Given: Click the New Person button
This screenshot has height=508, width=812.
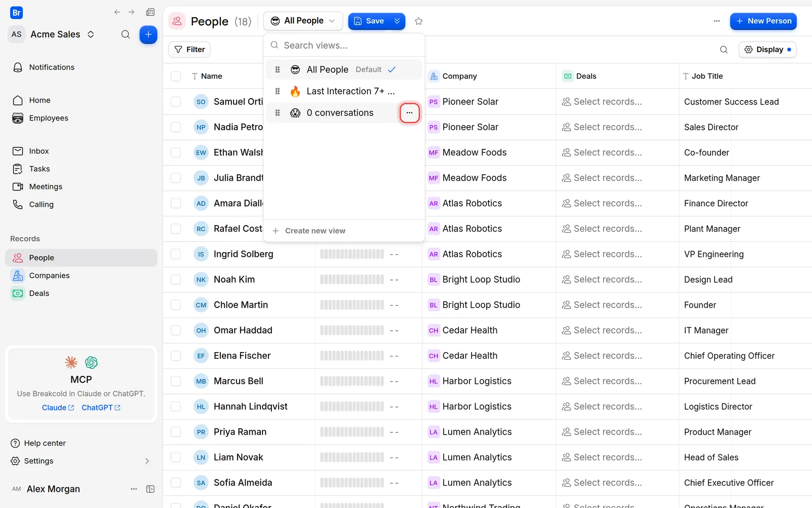Looking at the screenshot, I should (763, 21).
